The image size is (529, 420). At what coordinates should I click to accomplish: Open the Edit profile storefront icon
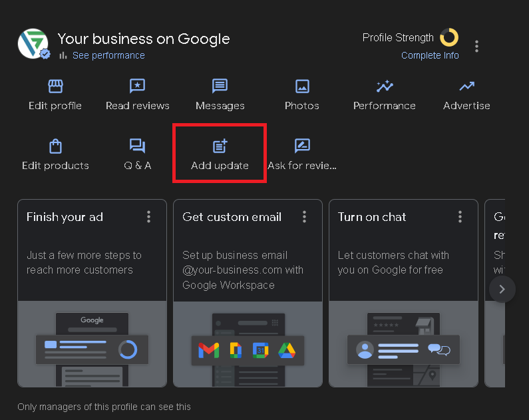[55, 87]
